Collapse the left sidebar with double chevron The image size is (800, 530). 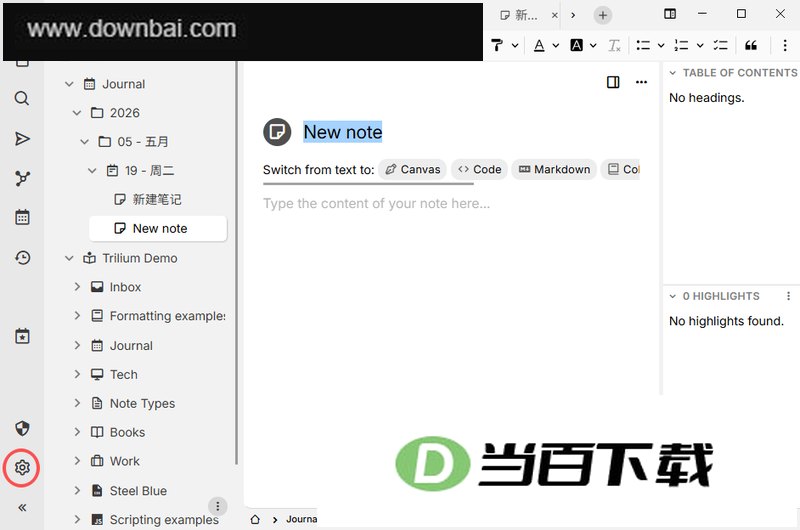coord(22,508)
